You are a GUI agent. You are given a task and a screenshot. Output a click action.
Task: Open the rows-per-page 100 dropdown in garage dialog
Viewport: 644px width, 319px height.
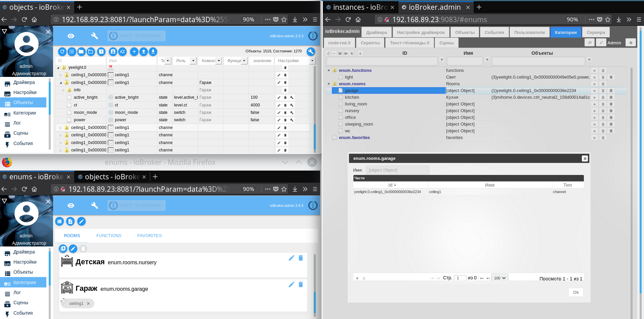(500, 278)
